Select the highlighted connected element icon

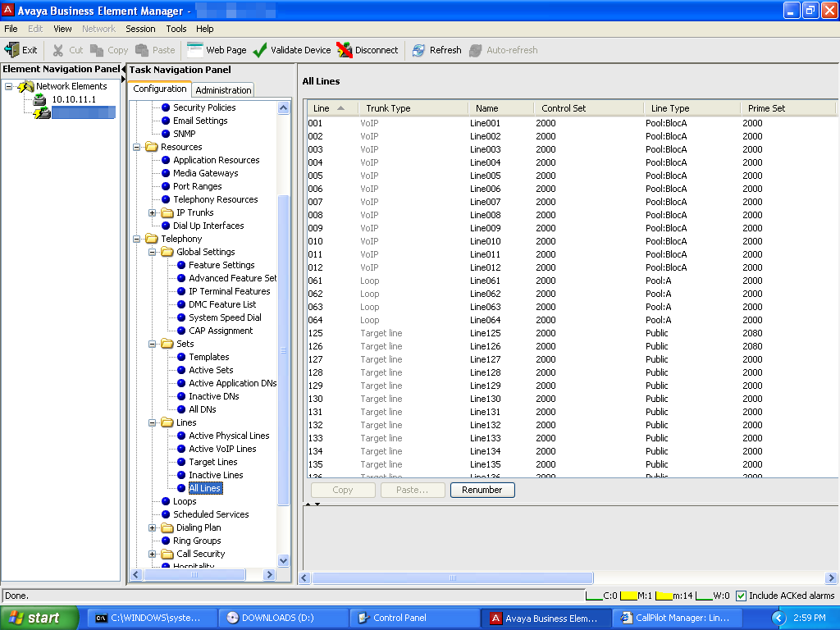41,112
